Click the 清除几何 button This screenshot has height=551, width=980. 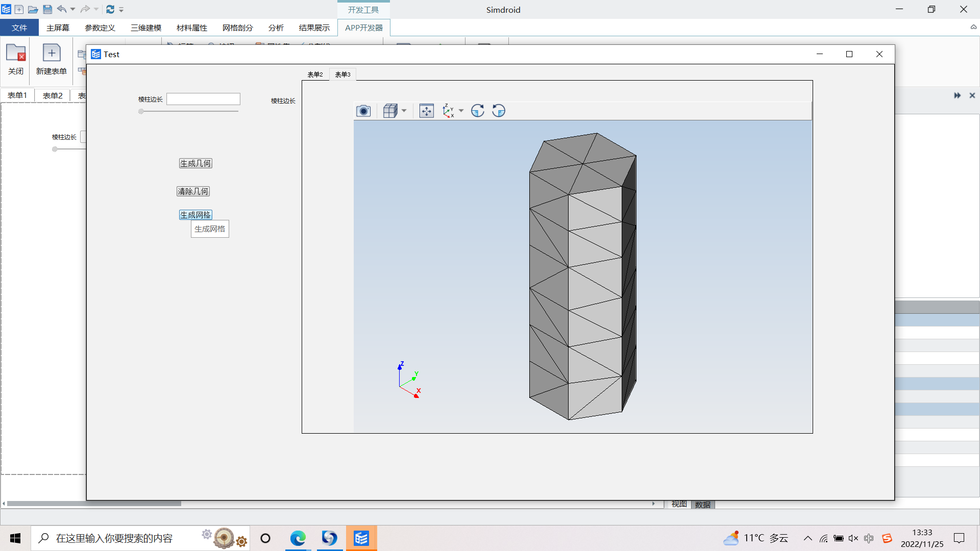[193, 191]
